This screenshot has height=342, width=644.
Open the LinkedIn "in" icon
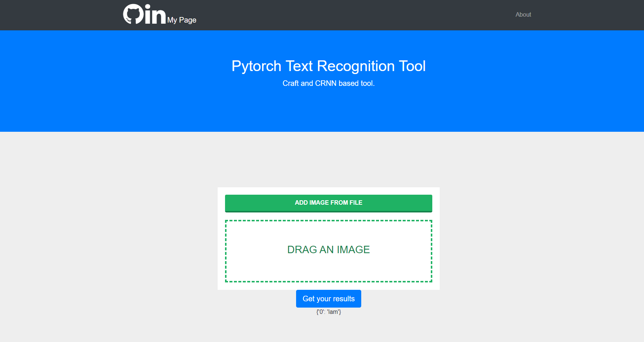click(155, 15)
